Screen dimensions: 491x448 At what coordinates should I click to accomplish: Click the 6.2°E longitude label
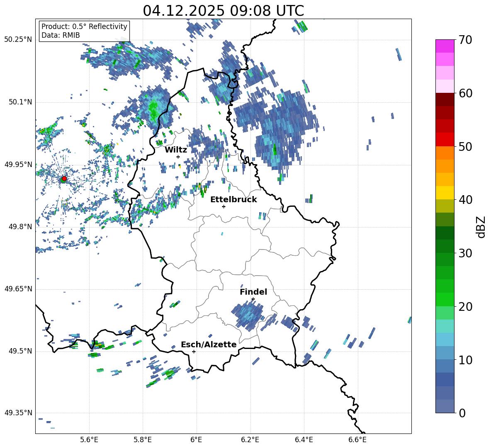pos(250,440)
